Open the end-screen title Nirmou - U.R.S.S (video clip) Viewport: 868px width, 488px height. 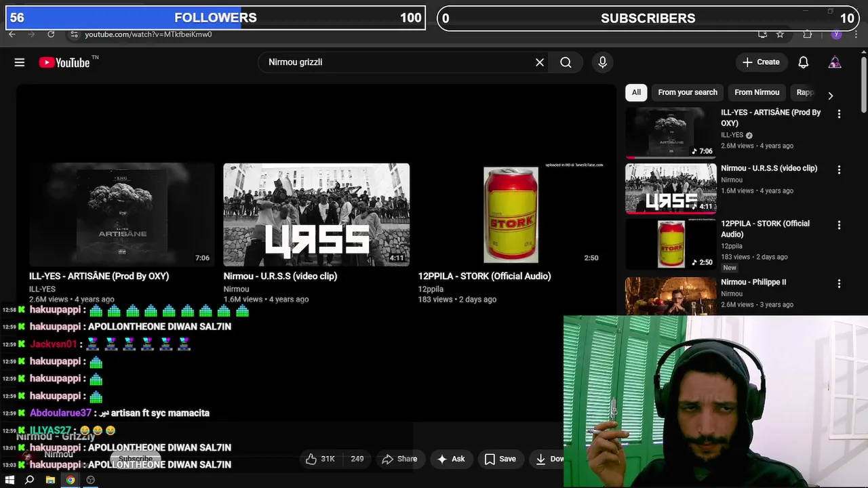point(280,276)
